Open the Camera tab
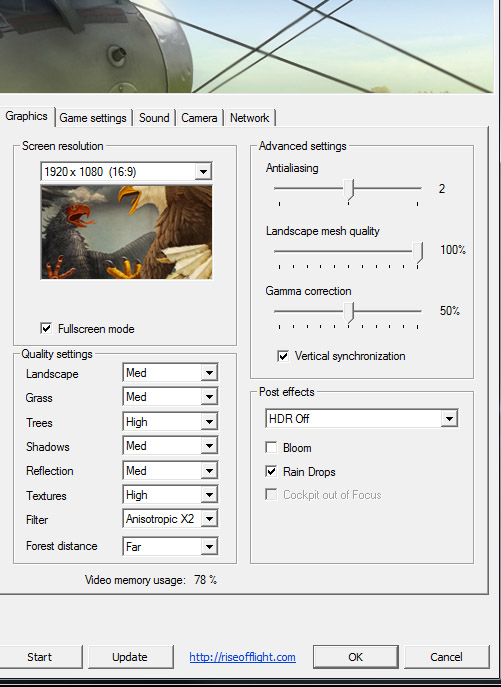The width and height of the screenshot is (501, 687). pyautogui.click(x=199, y=118)
